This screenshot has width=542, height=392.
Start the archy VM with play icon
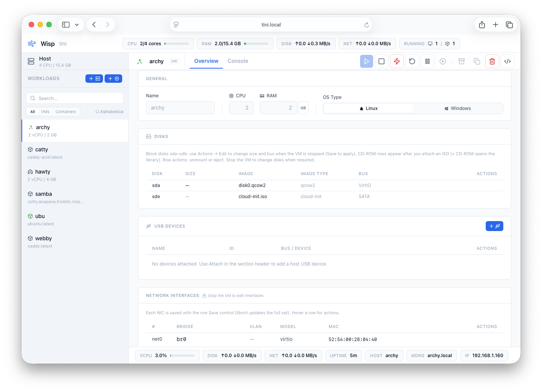pyautogui.click(x=366, y=61)
